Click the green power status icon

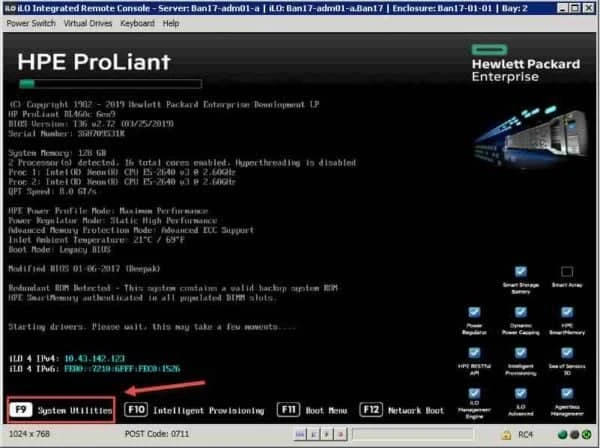point(586,435)
